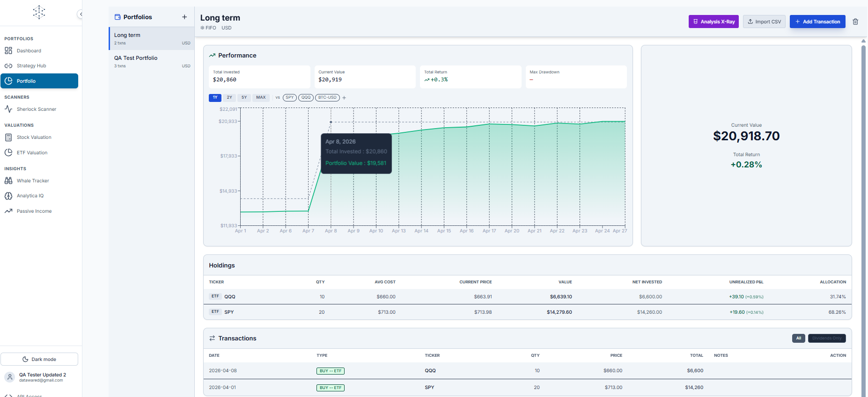Toggle the BTC-USD benchmark chip

(328, 98)
